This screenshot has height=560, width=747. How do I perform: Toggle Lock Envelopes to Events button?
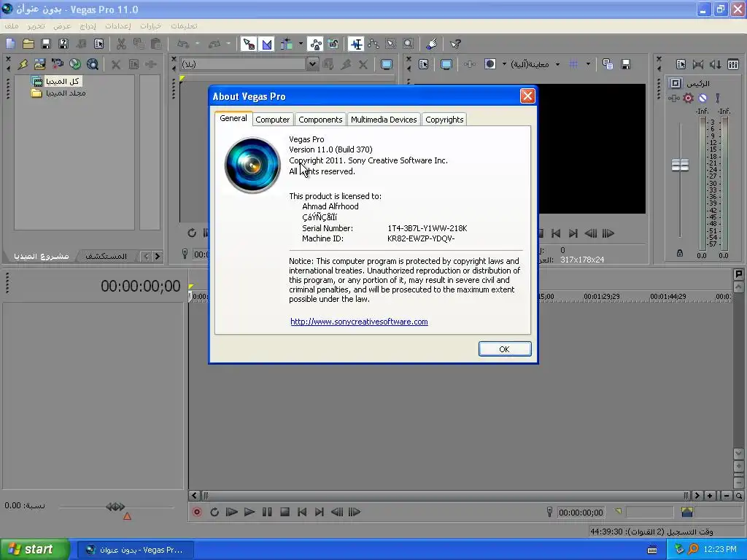pyautogui.click(x=315, y=44)
